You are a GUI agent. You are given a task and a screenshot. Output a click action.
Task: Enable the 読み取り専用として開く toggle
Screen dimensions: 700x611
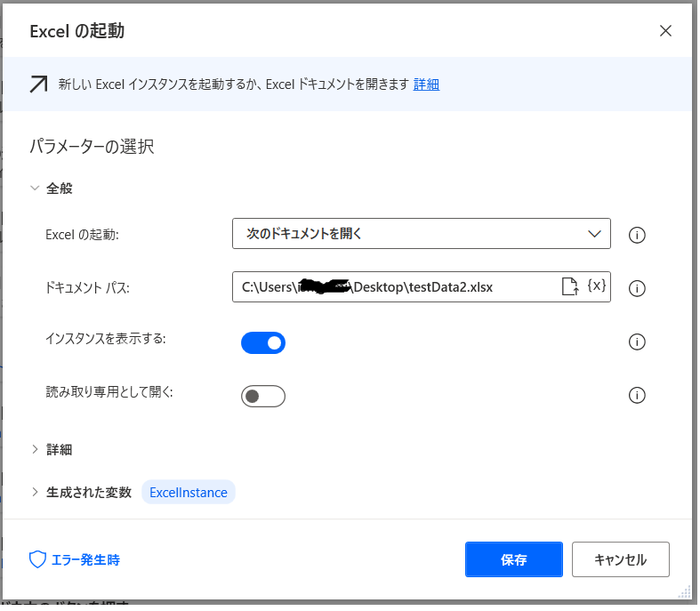[263, 396]
